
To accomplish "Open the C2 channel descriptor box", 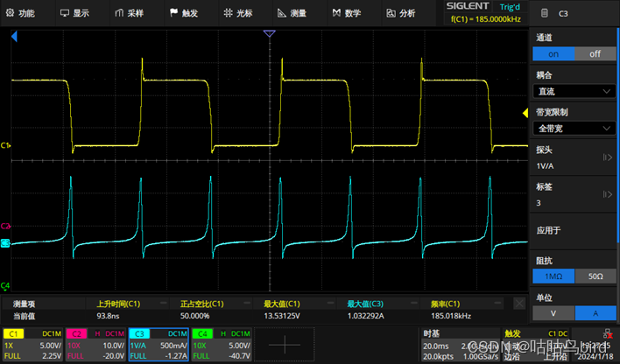I will pos(95,345).
